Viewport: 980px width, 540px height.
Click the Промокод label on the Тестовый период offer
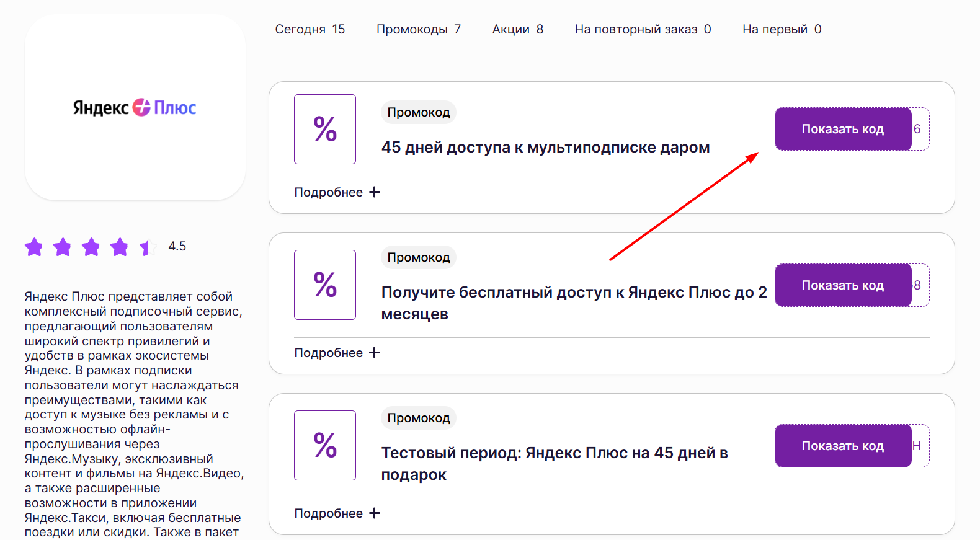[419, 418]
